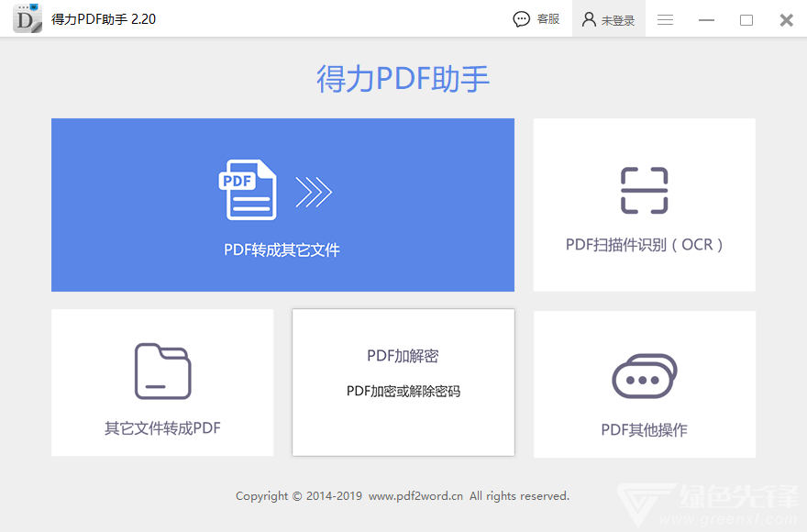Close the 得力PDF助手 window
This screenshot has height=532, width=807.
(787, 20)
